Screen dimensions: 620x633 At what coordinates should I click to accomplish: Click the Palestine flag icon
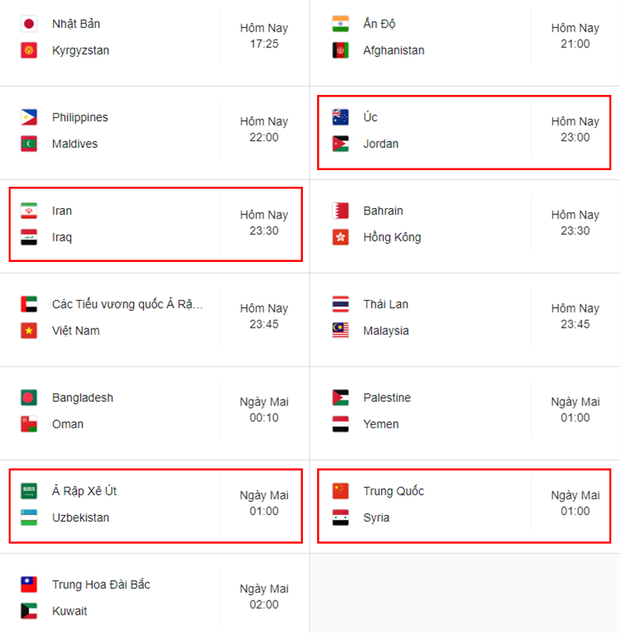tap(340, 398)
